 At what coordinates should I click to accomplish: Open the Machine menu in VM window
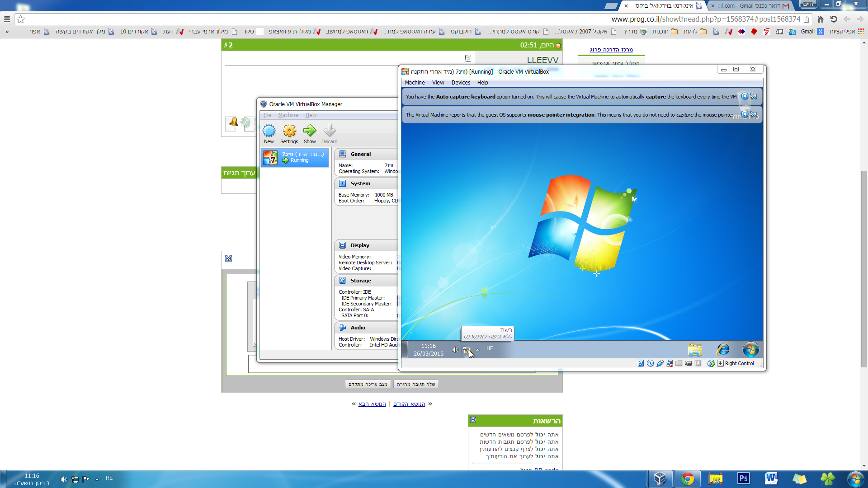415,83
